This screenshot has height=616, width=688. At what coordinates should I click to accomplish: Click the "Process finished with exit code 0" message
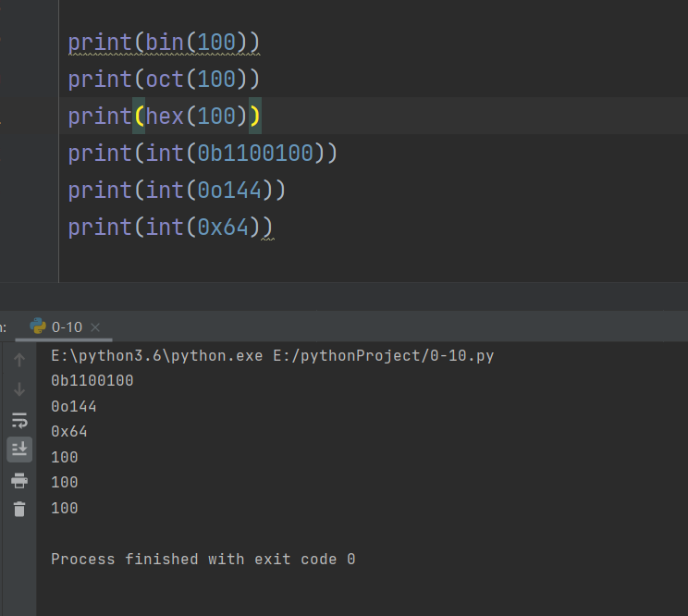[x=203, y=560]
